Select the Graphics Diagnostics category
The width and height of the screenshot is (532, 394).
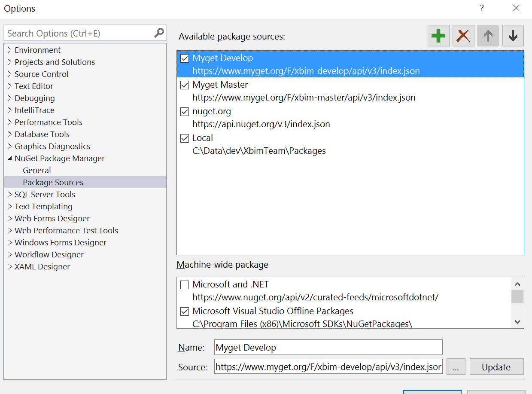(52, 147)
